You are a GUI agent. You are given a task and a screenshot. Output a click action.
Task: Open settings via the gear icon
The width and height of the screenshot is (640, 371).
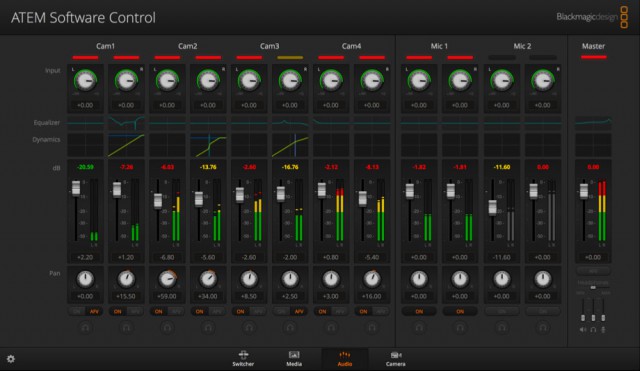[x=11, y=359]
